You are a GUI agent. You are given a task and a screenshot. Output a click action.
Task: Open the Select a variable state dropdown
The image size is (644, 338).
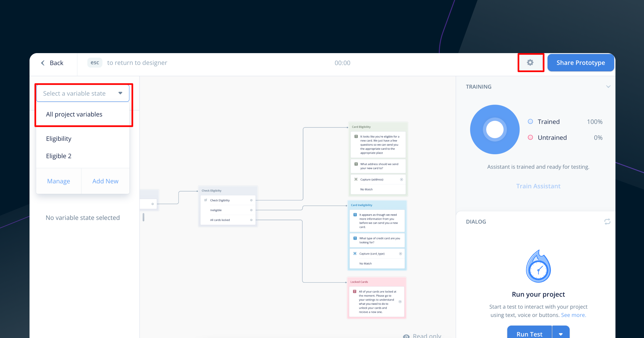click(x=83, y=93)
